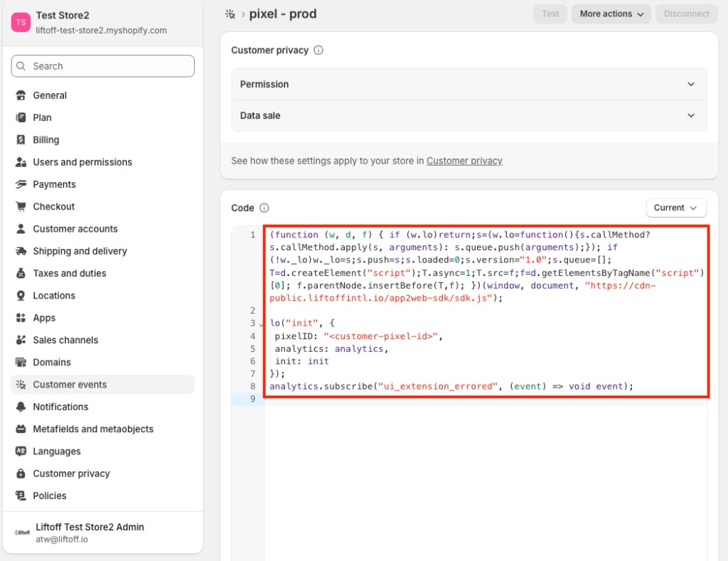Click the Test Store2 avatar icon
This screenshot has width=728, height=561.
click(x=21, y=22)
